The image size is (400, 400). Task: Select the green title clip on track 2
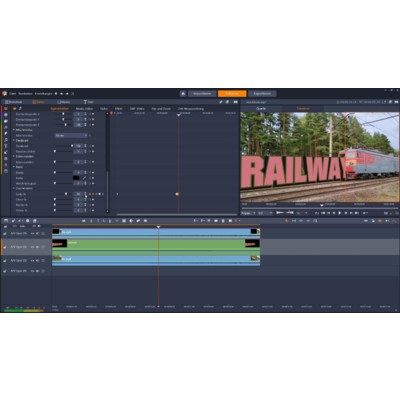point(156,247)
